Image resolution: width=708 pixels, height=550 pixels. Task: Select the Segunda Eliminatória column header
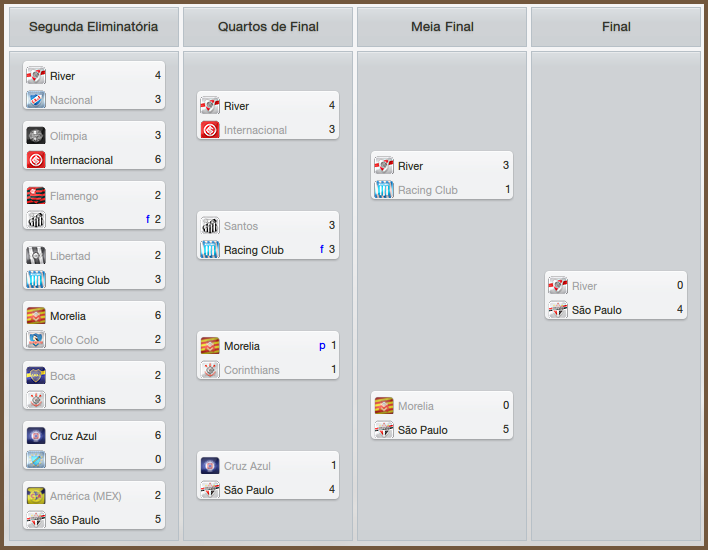pos(93,27)
